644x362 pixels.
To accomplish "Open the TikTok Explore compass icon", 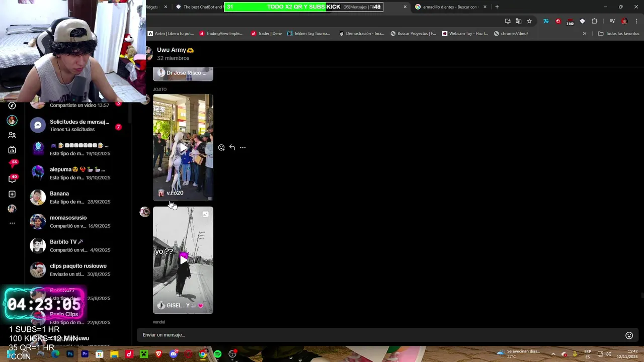I will coord(12,106).
